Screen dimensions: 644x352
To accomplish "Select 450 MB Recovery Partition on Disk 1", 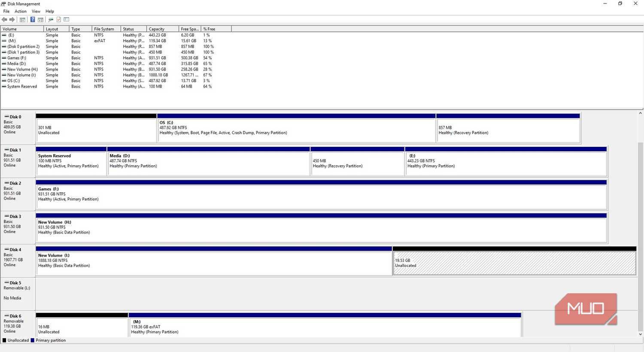I will coord(358,161).
